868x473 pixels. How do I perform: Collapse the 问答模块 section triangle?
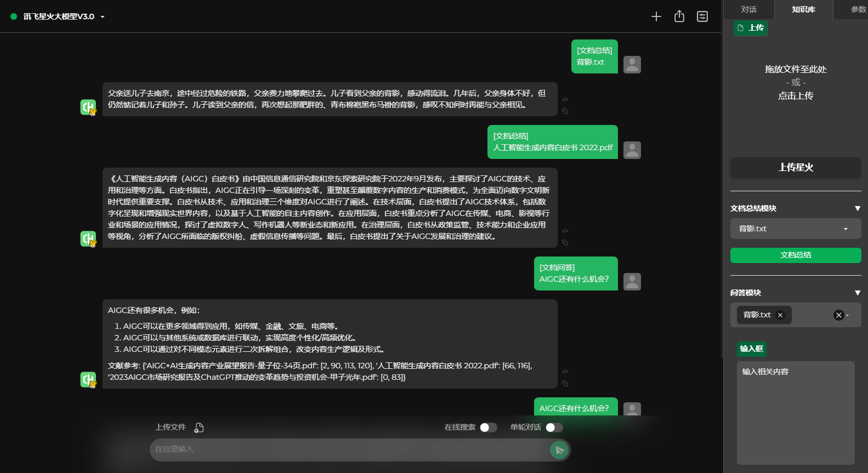(x=858, y=293)
